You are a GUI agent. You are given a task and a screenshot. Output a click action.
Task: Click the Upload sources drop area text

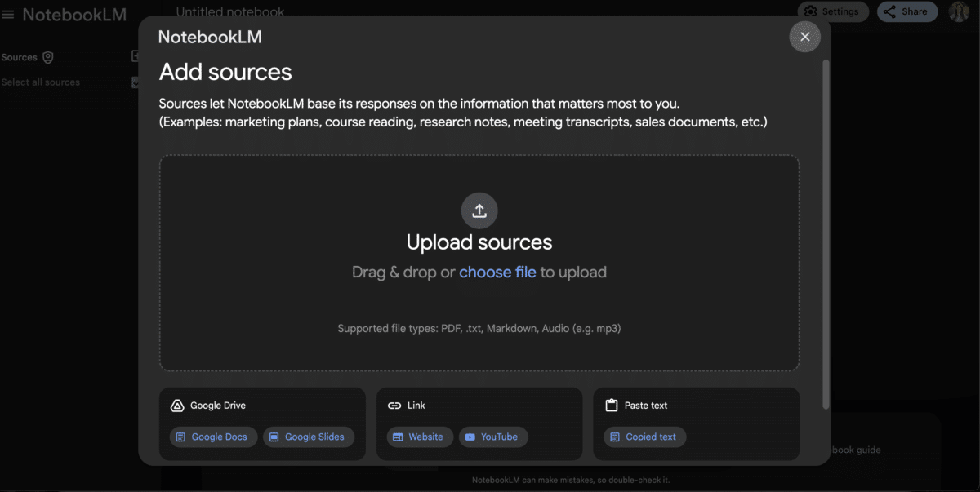(479, 242)
